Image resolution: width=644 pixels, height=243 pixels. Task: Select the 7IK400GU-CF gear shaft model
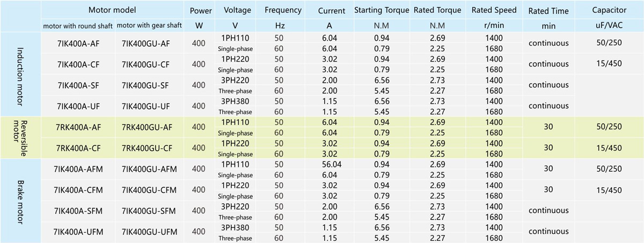(x=146, y=64)
